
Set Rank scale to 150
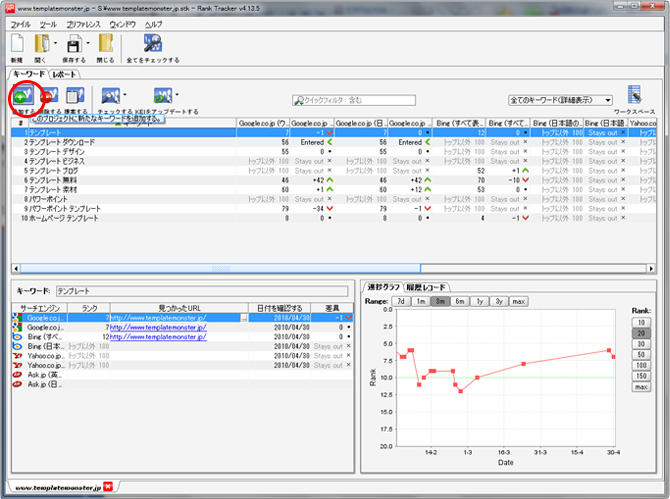(641, 376)
